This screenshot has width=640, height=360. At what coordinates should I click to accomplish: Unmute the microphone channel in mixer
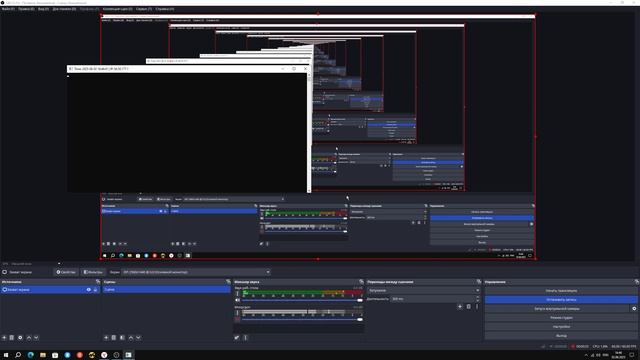pos(238,319)
